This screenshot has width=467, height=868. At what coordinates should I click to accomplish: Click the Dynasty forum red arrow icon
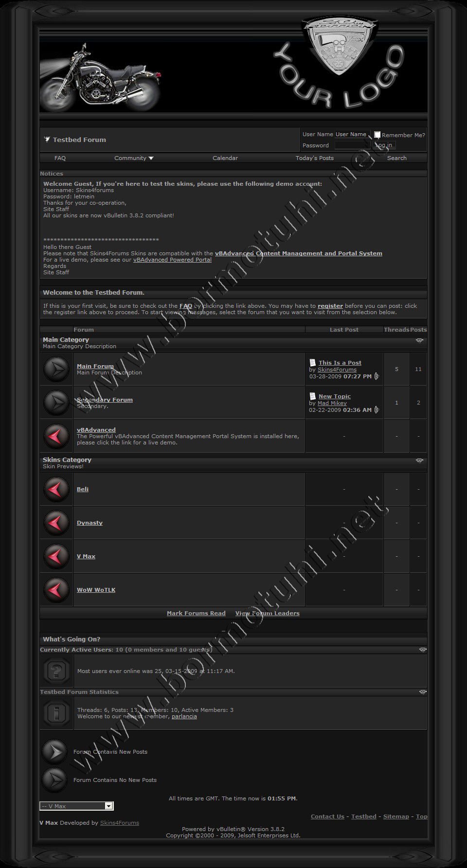pyautogui.click(x=56, y=523)
